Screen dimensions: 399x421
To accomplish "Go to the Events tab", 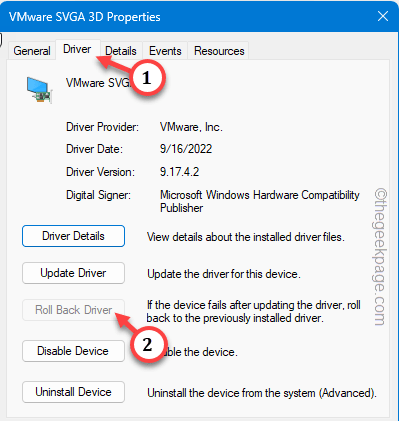I will click(x=165, y=51).
